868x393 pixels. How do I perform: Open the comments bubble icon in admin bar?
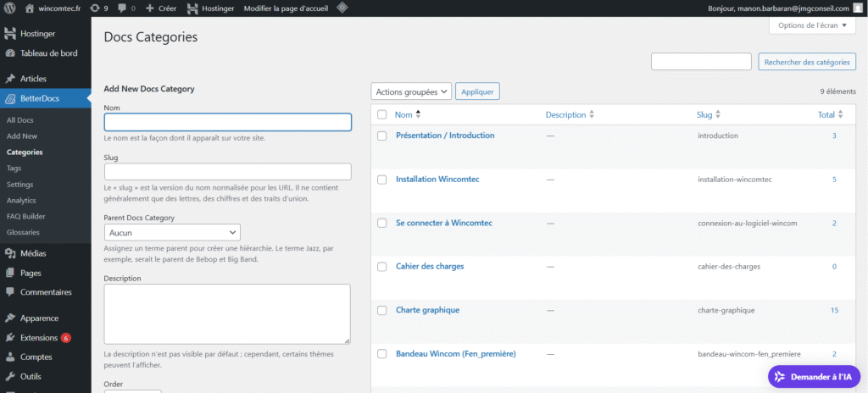pos(126,8)
